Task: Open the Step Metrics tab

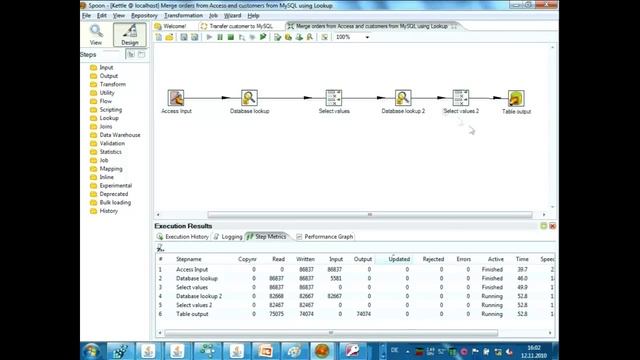Action: 267,237
